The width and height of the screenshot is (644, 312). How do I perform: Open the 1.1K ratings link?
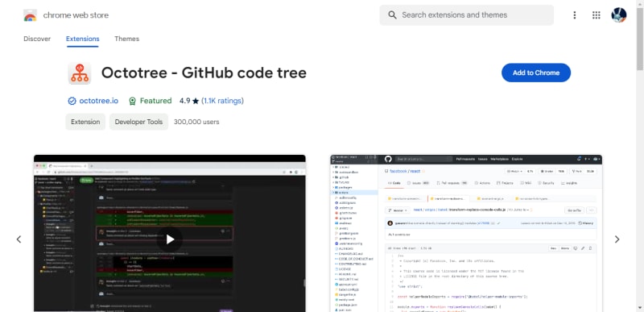pyautogui.click(x=223, y=101)
